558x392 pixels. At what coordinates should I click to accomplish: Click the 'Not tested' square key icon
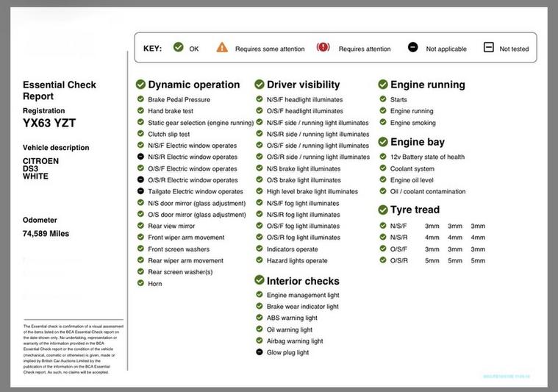[488, 48]
